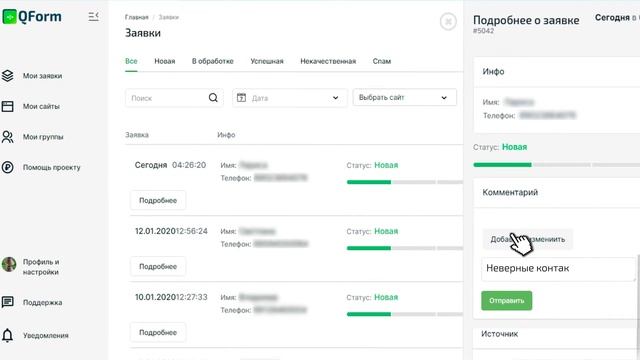Click the 12.01.2020 12:56:24 timestamp

pyautogui.click(x=171, y=231)
